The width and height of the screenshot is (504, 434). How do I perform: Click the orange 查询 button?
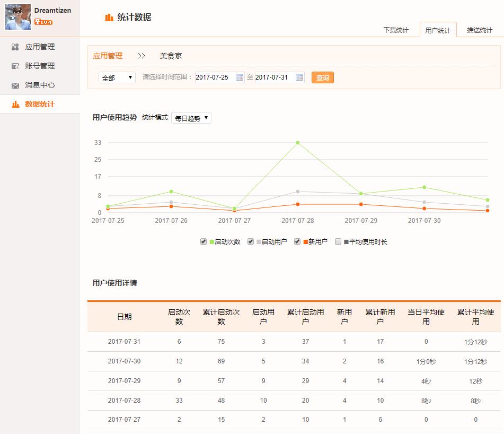[322, 78]
